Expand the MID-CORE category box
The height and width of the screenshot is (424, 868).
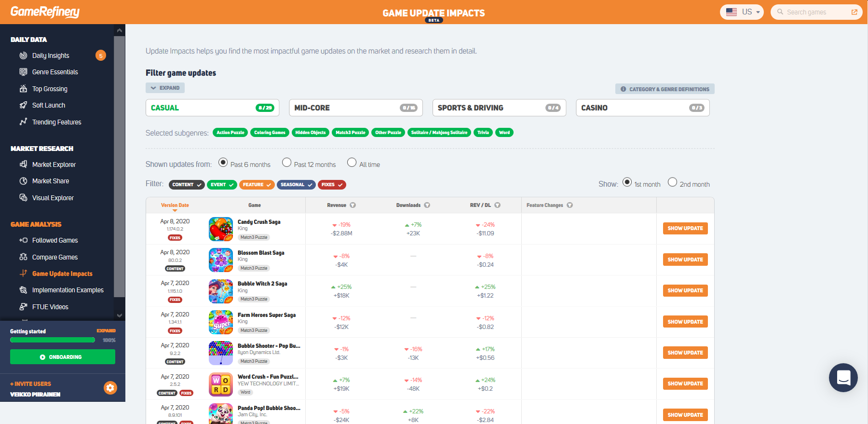pos(356,108)
